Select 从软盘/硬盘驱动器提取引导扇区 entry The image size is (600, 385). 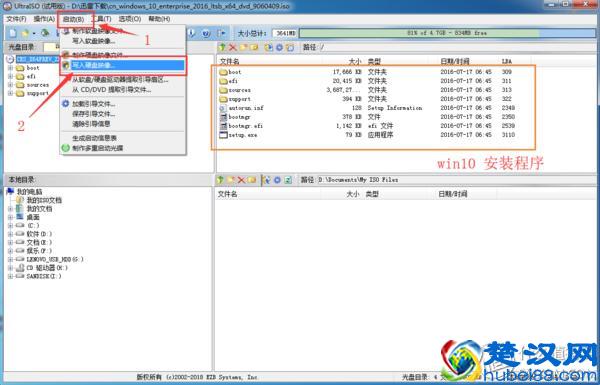(123, 80)
